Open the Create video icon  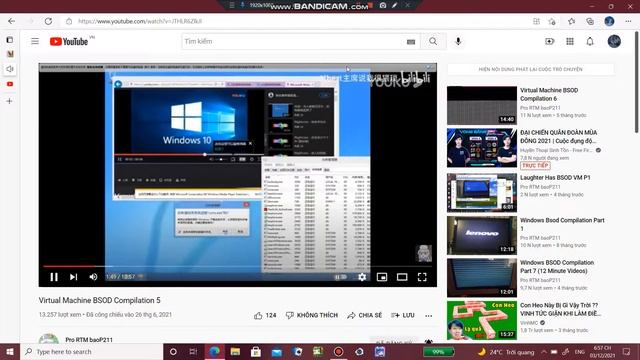[549, 41]
